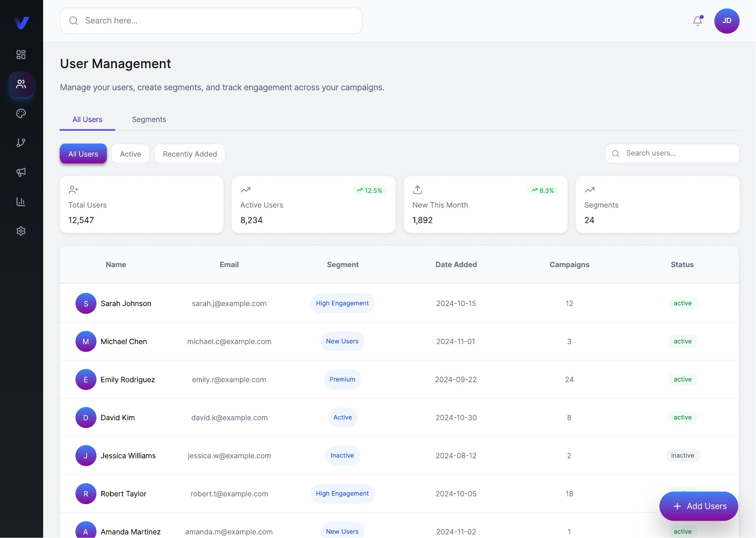The image size is (756, 538).
Task: Click the Date Added column header
Action: tap(456, 265)
